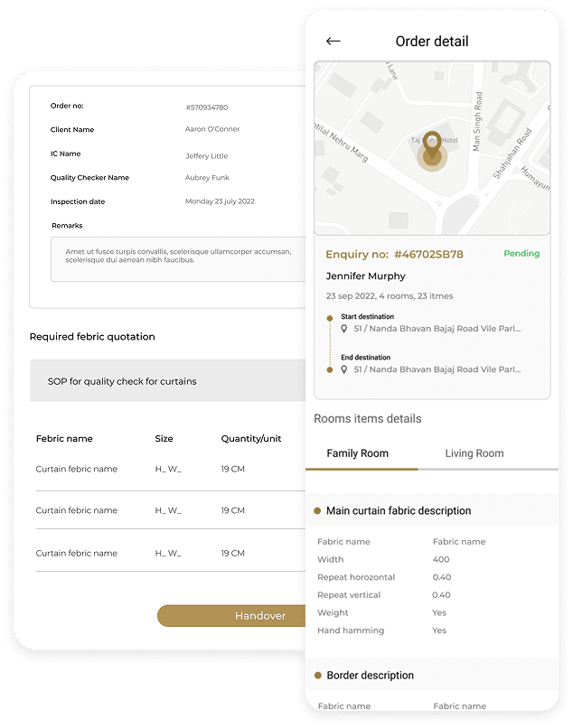573x728 pixels.
Task: Click the Order detail page title
Action: point(432,42)
